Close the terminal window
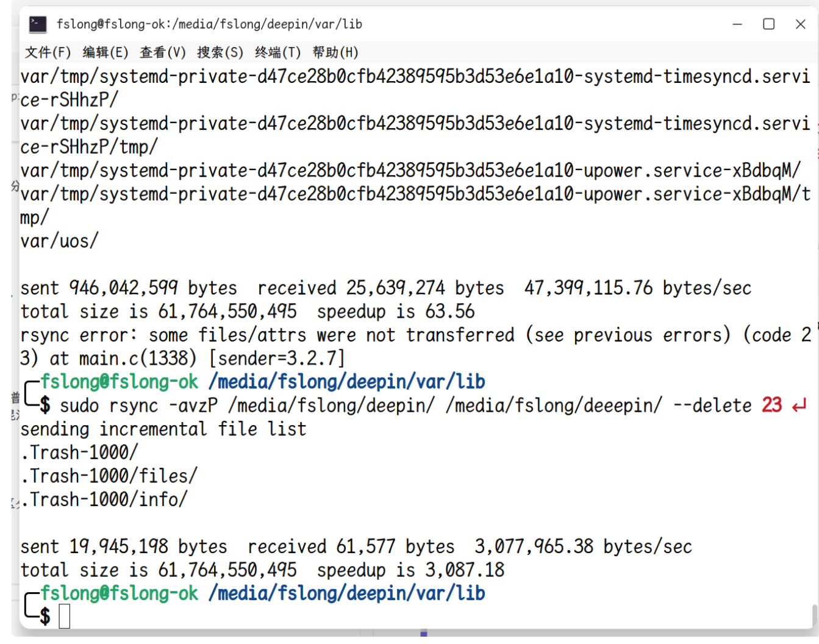The image size is (819, 644). [801, 24]
